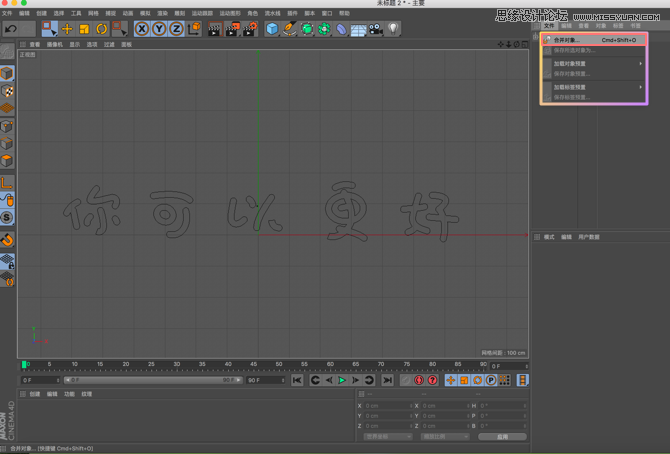Render the active view

click(x=215, y=29)
